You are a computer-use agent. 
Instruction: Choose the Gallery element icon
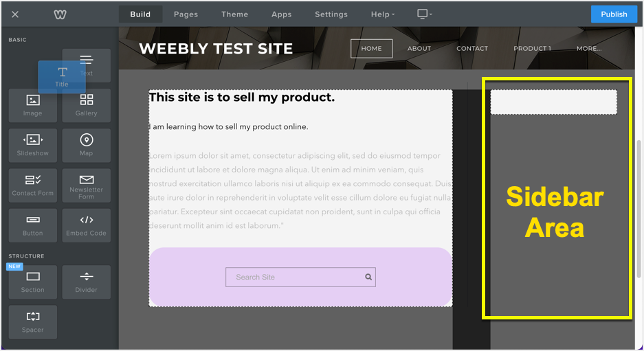coord(86,105)
